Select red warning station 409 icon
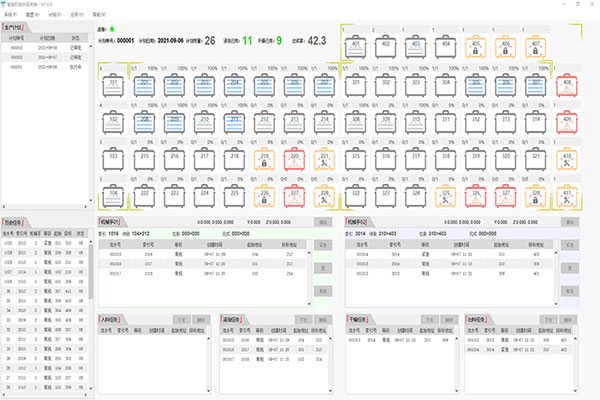600x400 pixels. [567, 122]
